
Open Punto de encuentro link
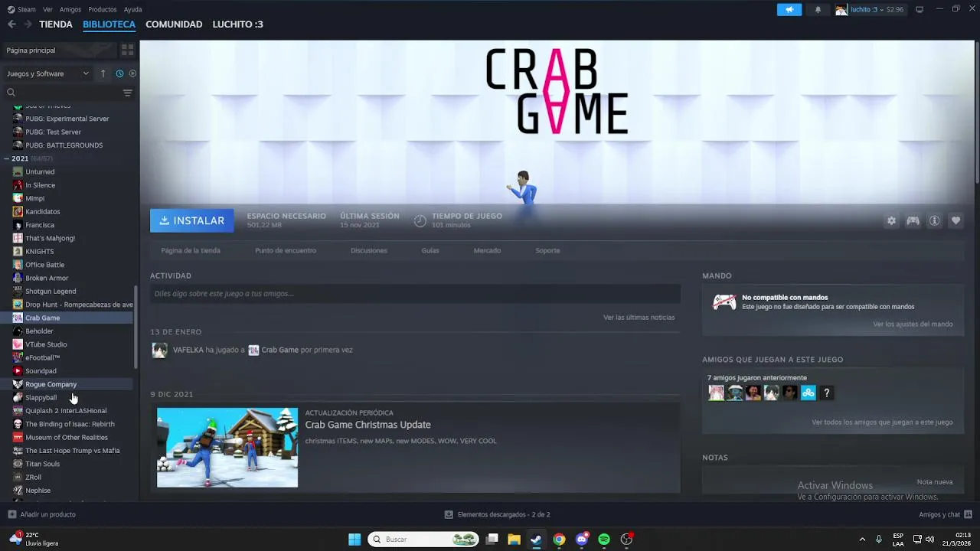tap(286, 250)
